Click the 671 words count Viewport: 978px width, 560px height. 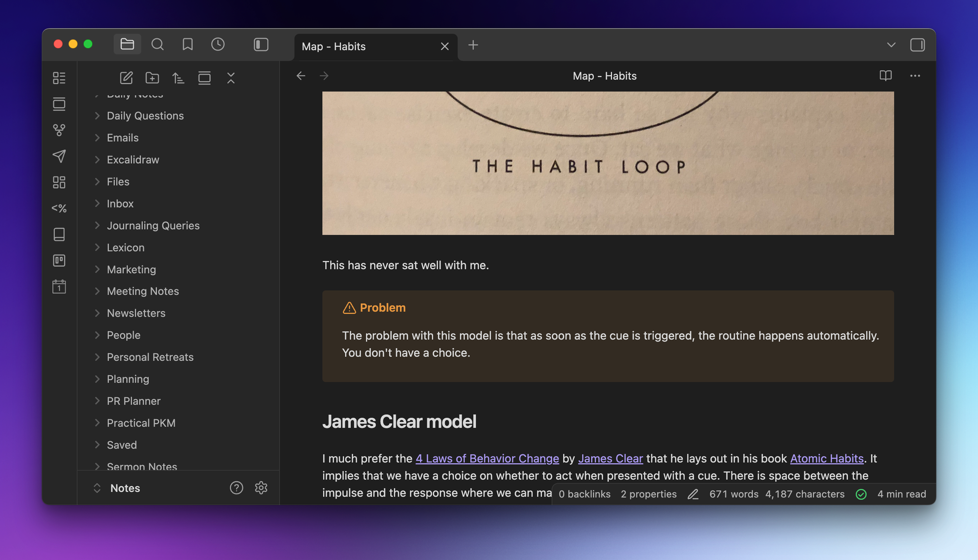tap(733, 494)
